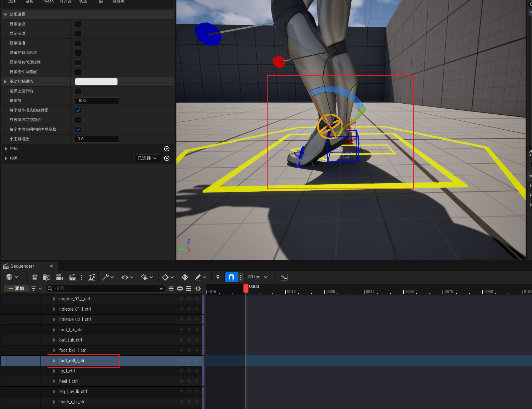The height and width of the screenshot is (409, 532).
Task: Open the render options three-dot menu
Action: [x=82, y=277]
